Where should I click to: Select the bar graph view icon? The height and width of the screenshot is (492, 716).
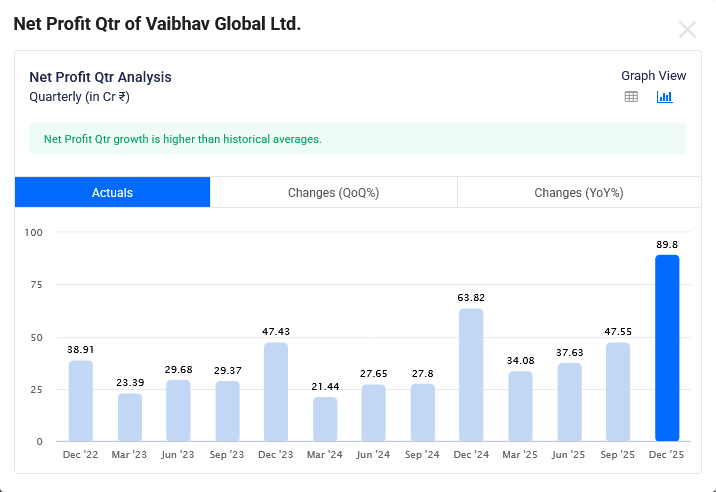664,97
